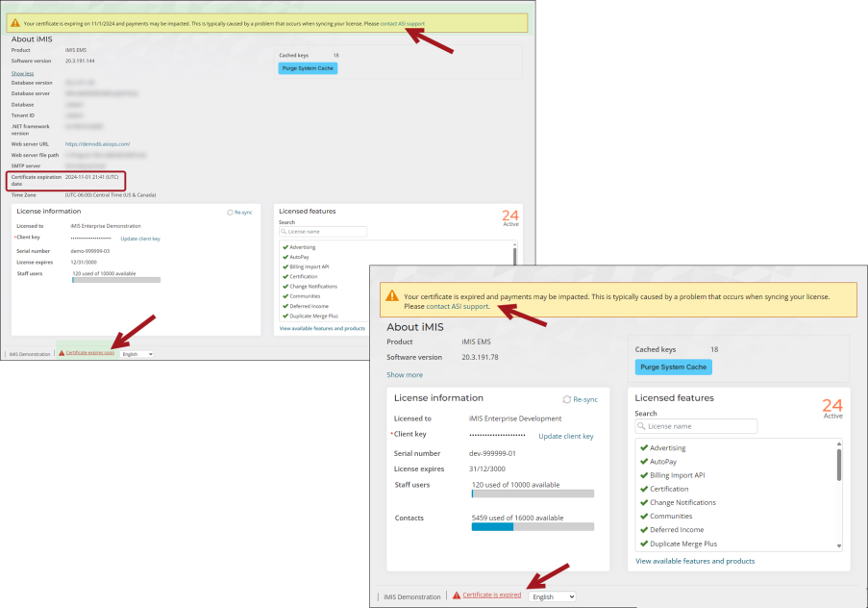Click the warning triangle in the back window banner
This screenshot has height=608, width=868.
[15, 23]
